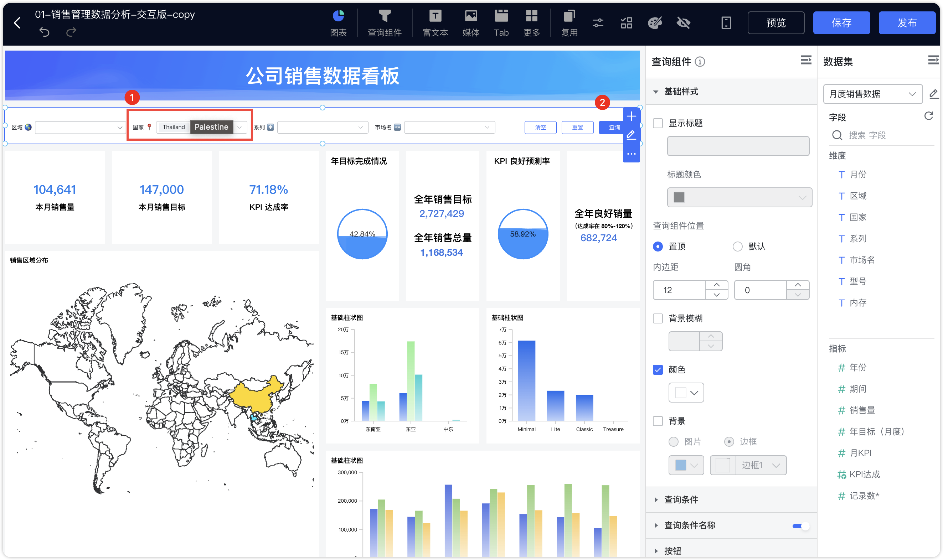
Task: Open the sliders settings icon in toolbar
Action: pyautogui.click(x=598, y=23)
